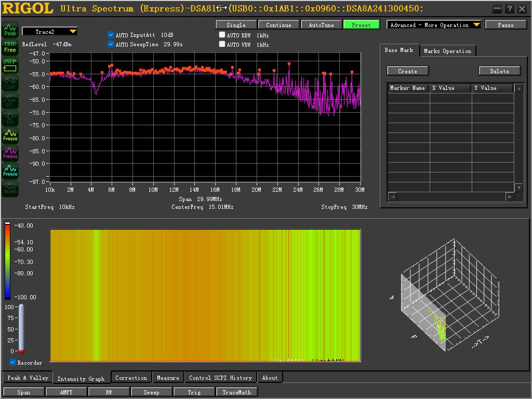Click the Peak search icon
The image size is (532, 399).
click(x=10, y=30)
